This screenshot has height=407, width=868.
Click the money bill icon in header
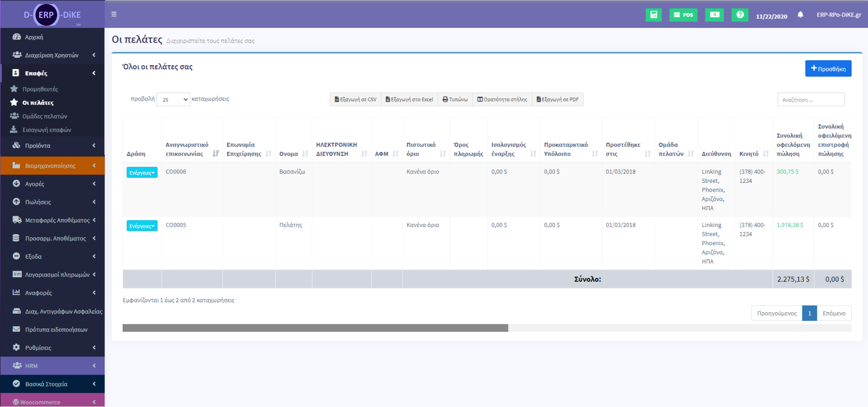(x=714, y=15)
